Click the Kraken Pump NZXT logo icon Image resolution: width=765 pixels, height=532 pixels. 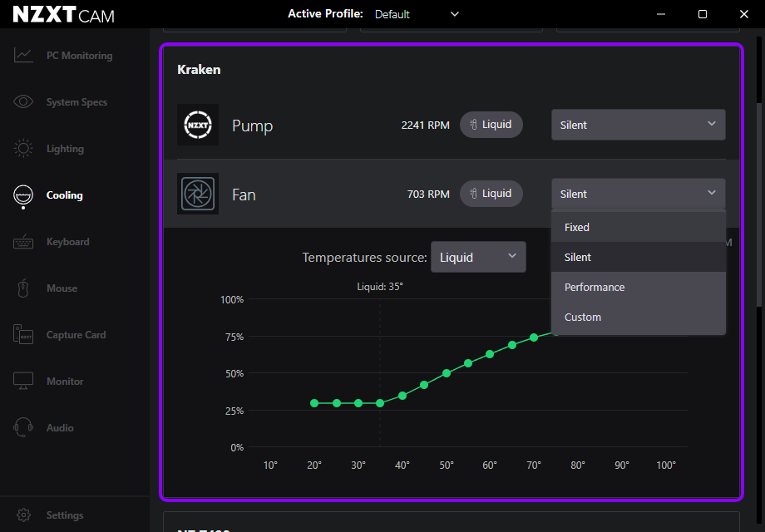[198, 125]
